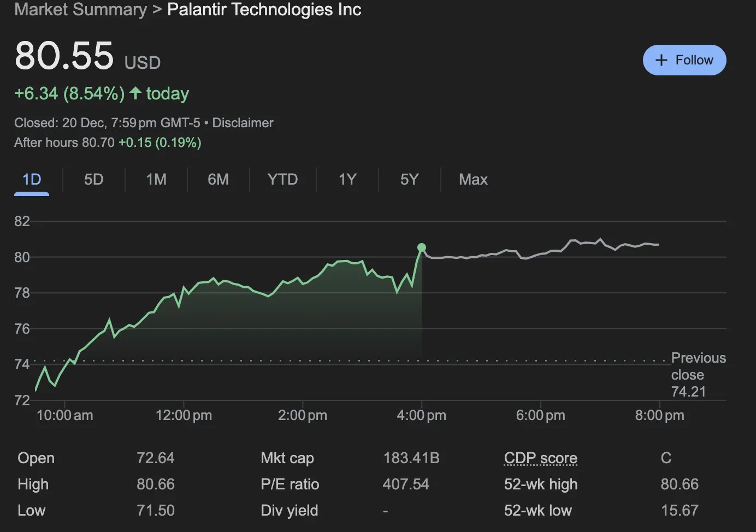
Task: Click the P/E ratio value 407.54
Action: tap(406, 484)
